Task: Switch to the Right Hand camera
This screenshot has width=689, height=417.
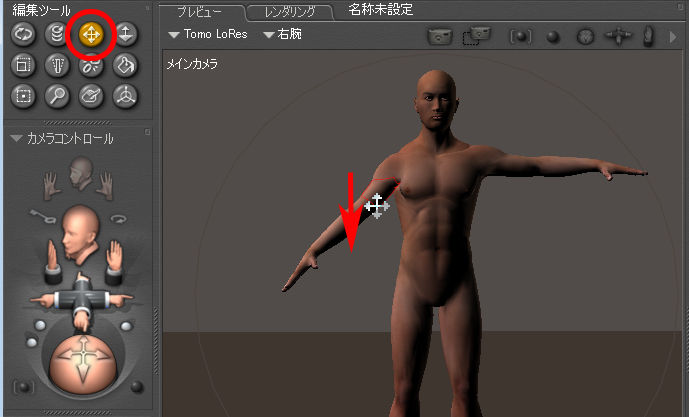Action: [105, 185]
